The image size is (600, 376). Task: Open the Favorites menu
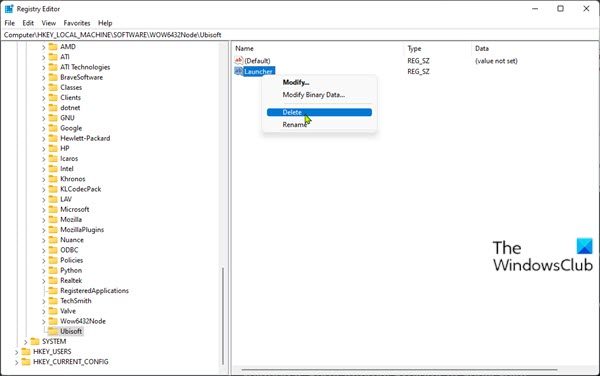click(x=77, y=23)
